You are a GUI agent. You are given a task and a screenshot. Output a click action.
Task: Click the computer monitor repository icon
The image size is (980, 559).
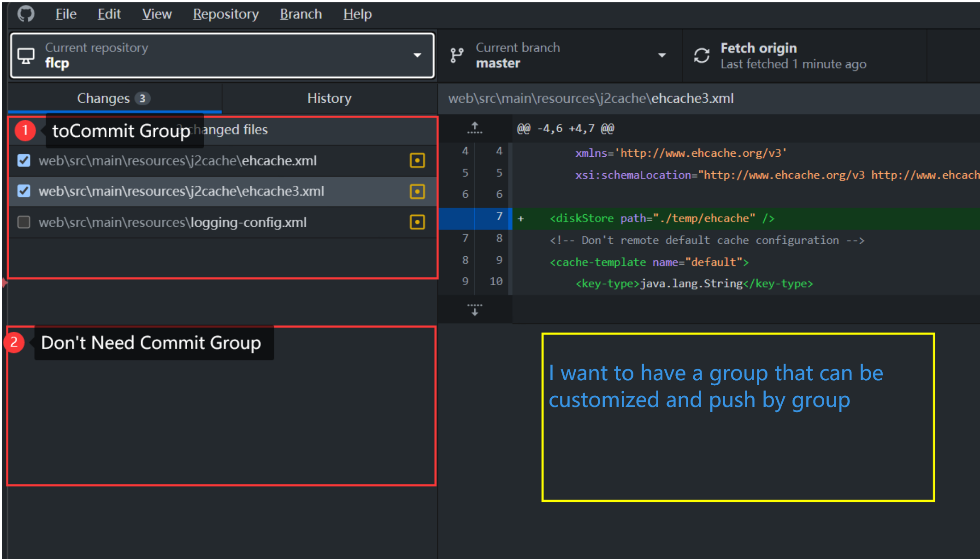point(26,56)
